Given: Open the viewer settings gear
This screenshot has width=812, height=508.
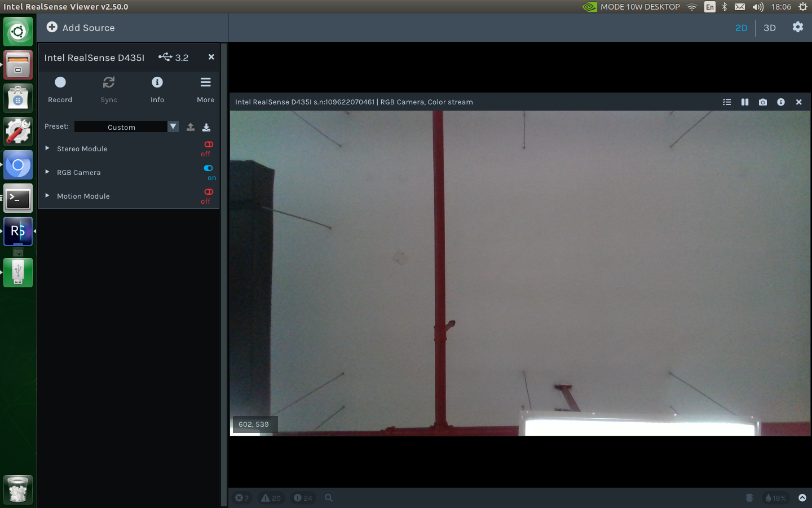Looking at the screenshot, I should pyautogui.click(x=798, y=27).
